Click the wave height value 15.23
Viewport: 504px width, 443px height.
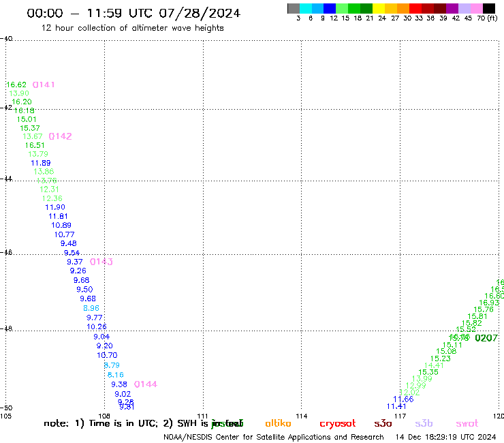point(441,358)
